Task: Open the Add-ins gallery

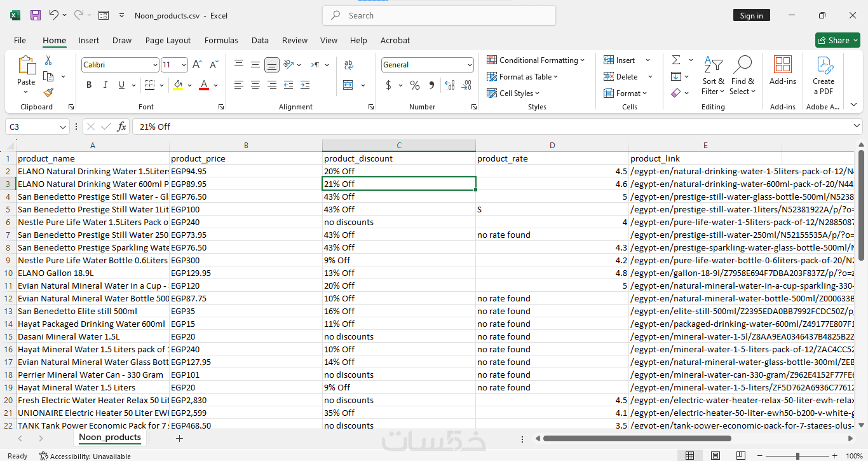Action: click(x=783, y=70)
